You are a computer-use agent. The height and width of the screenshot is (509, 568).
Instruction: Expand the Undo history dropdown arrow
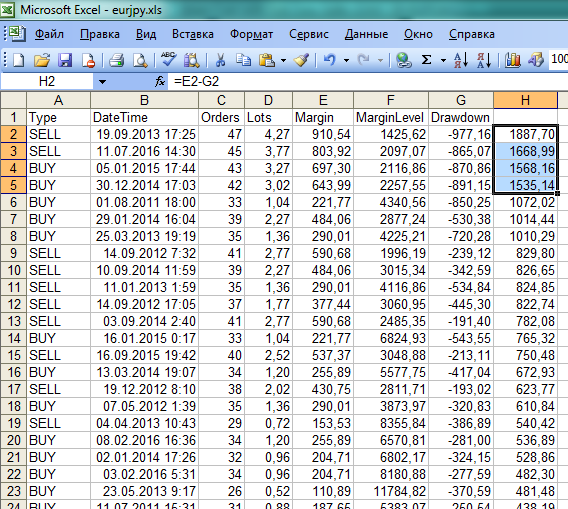pyautogui.click(x=346, y=60)
